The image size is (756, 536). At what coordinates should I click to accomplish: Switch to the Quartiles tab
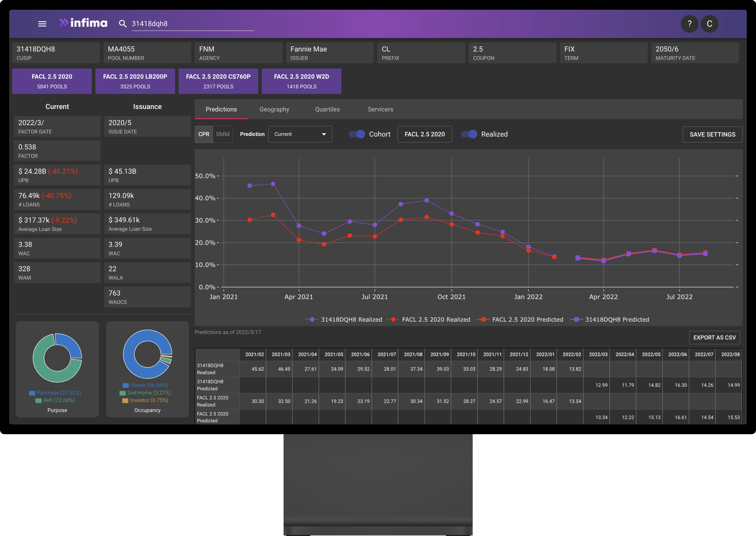point(327,109)
